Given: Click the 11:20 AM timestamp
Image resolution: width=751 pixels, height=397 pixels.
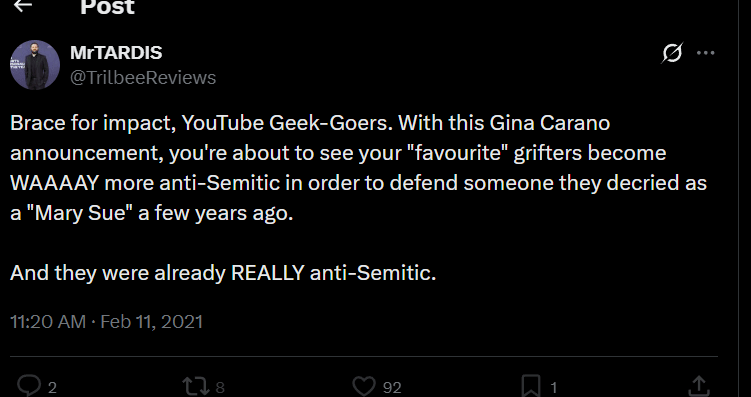Looking at the screenshot, I should 48,321.
